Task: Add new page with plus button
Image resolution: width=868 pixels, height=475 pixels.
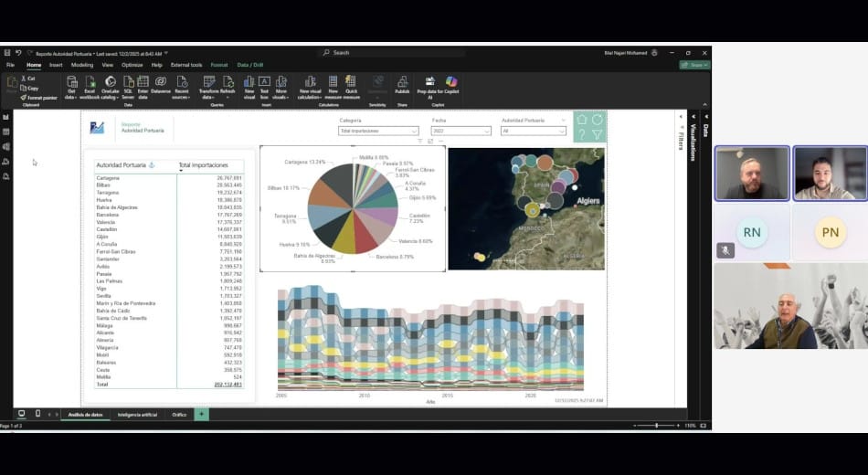Action: 201,414
